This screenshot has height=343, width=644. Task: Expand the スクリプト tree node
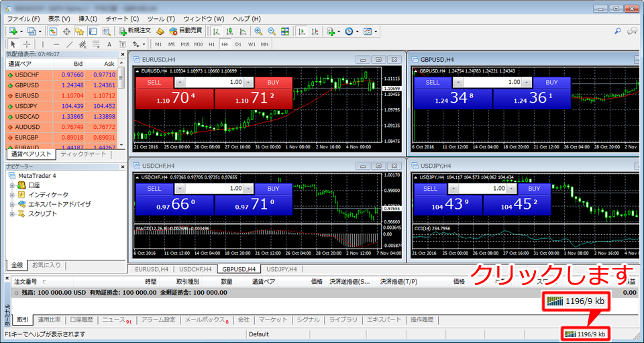coord(12,213)
